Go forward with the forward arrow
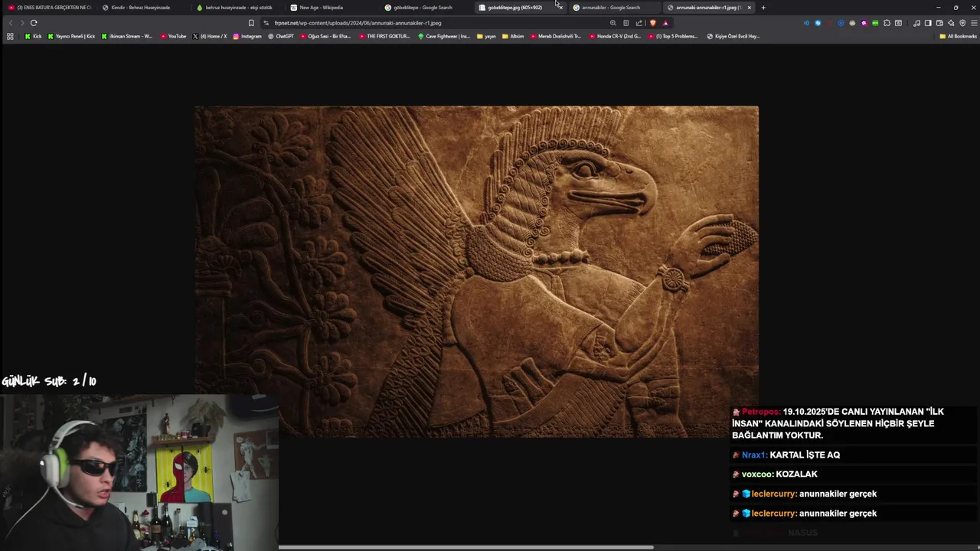 pyautogui.click(x=21, y=23)
